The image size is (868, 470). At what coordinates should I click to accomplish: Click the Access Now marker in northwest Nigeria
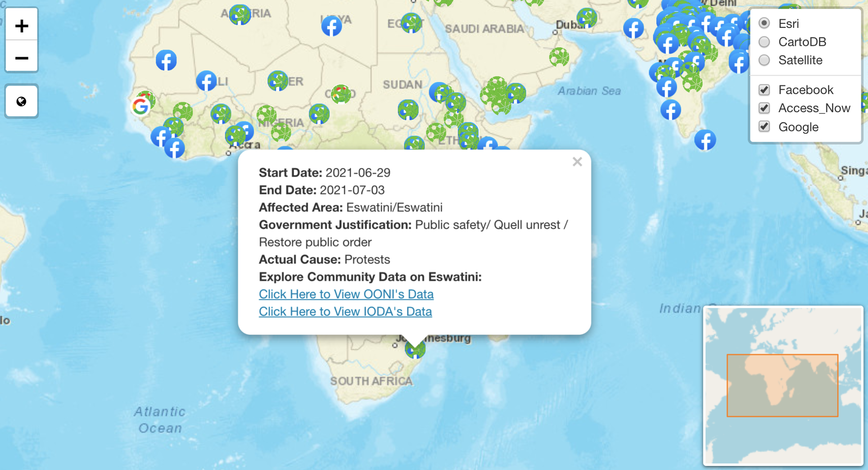tap(267, 115)
